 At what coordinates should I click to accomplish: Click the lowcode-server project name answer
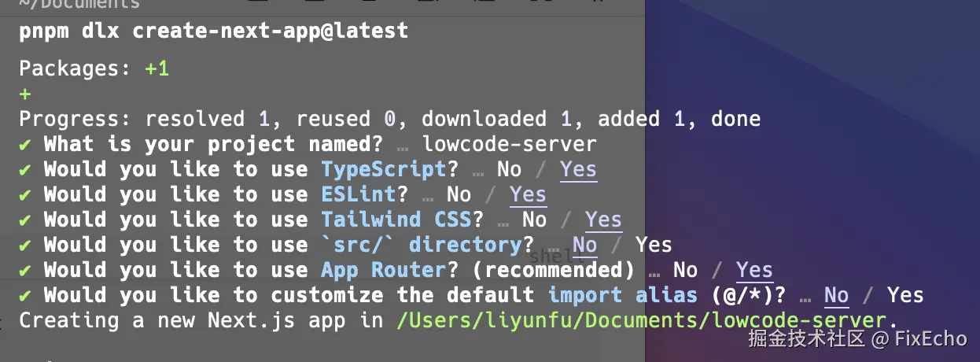509,144
